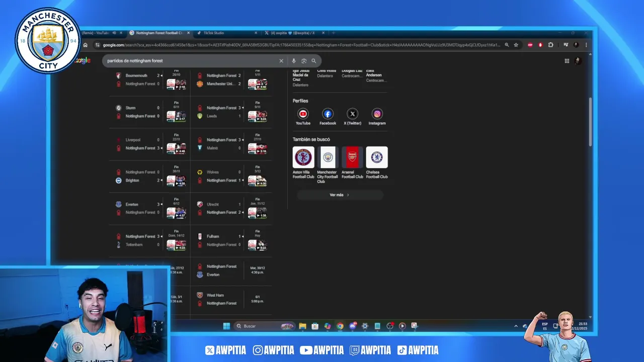Clear the Google search box text

(x=281, y=61)
